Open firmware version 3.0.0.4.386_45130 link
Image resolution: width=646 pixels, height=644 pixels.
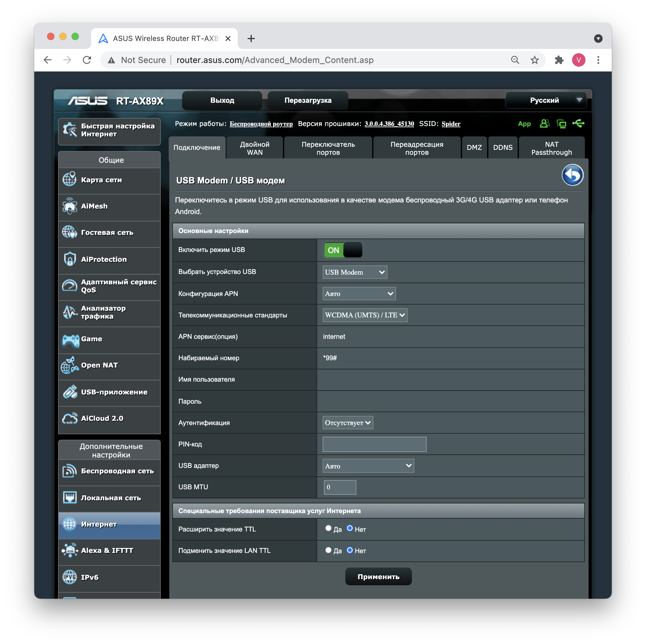click(x=389, y=124)
